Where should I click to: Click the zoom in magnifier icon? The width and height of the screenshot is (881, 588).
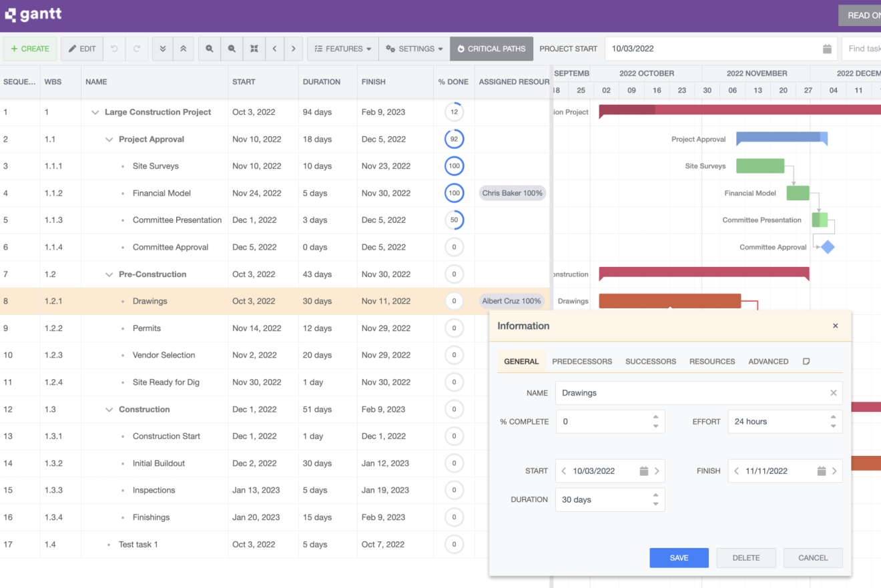pos(210,49)
